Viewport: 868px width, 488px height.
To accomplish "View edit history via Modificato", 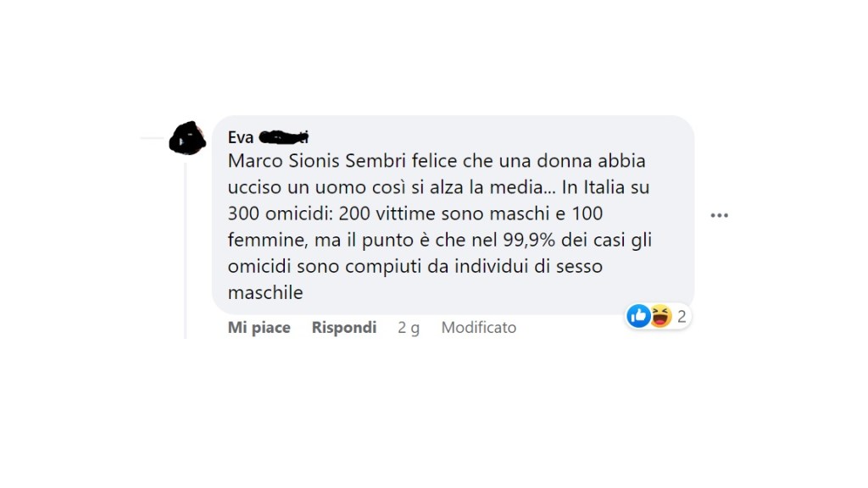I will click(x=478, y=328).
